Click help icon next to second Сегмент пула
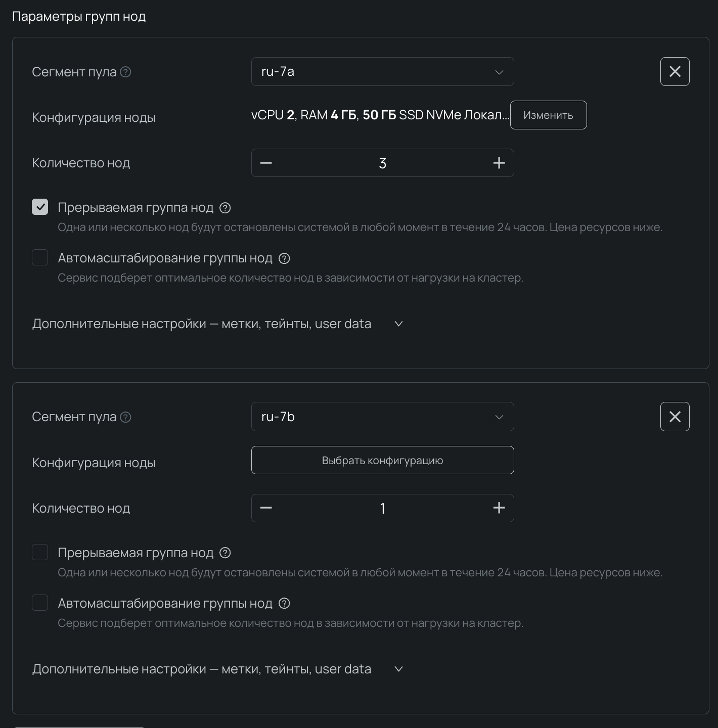This screenshot has width=718, height=728. pos(126,417)
